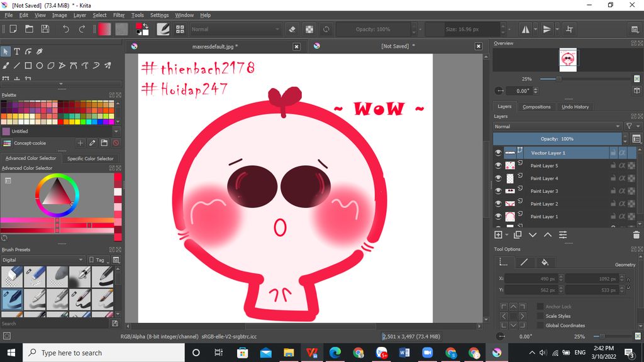Viewport: 644px width, 362px height.
Task: Adjust the layer Opacity slider
Action: point(557,139)
